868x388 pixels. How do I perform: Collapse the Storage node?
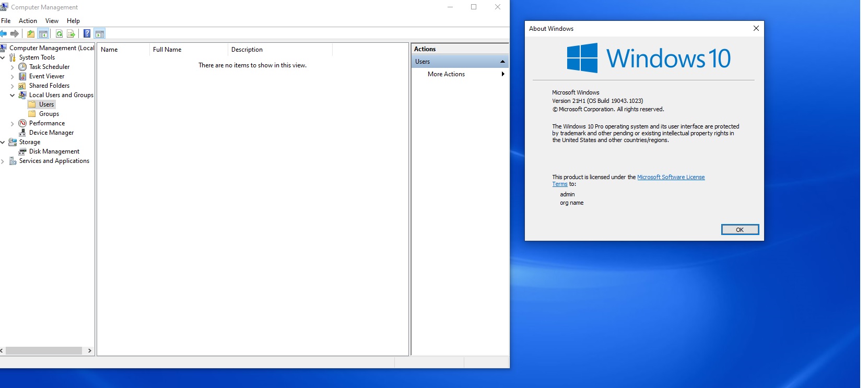(x=3, y=142)
